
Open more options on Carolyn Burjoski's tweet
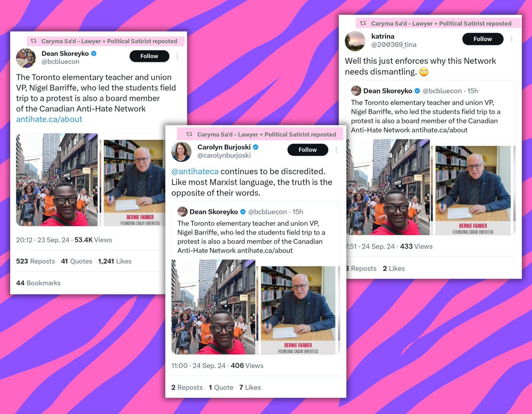[336, 150]
